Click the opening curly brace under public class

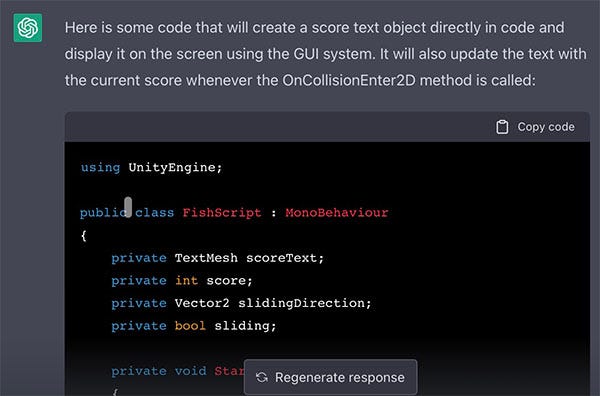(84, 235)
